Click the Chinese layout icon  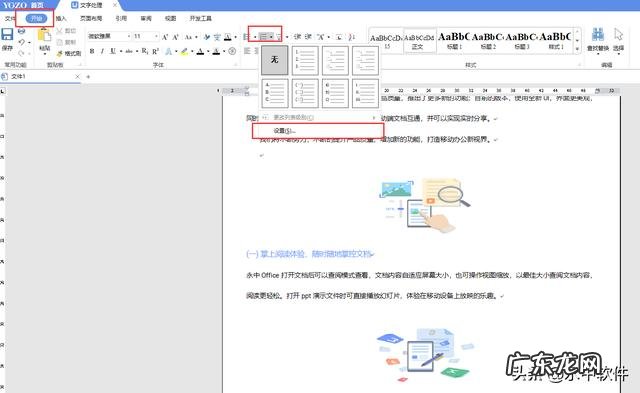click(x=320, y=37)
